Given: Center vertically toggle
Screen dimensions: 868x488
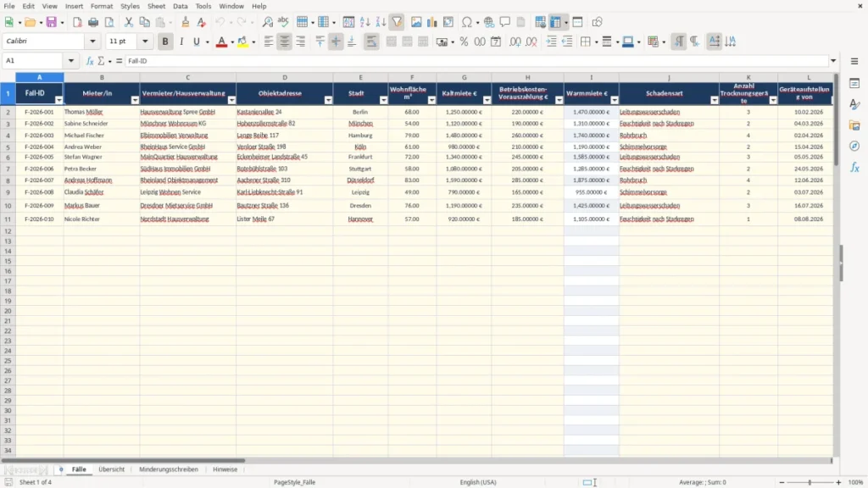Looking at the screenshot, I should click(x=336, y=42).
